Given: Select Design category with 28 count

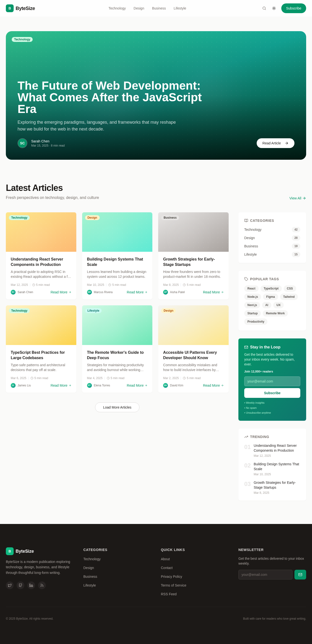Looking at the screenshot, I should (x=272, y=238).
